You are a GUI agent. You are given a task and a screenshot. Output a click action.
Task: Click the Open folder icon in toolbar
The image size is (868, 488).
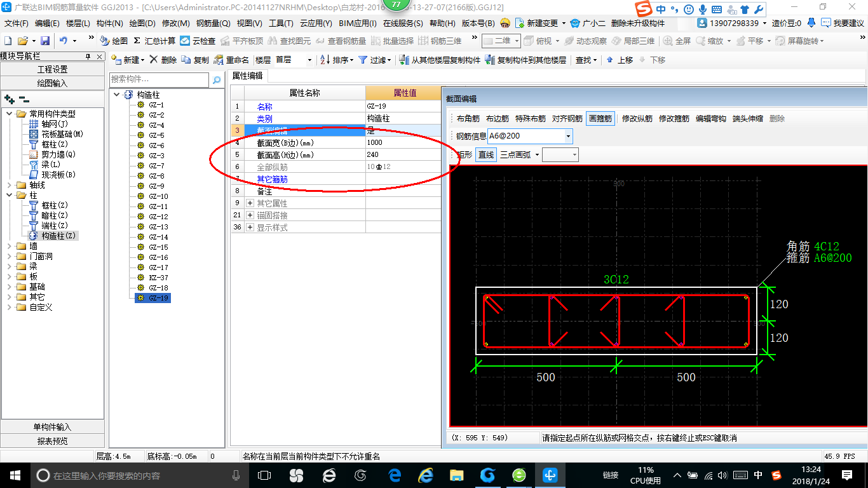coord(22,41)
